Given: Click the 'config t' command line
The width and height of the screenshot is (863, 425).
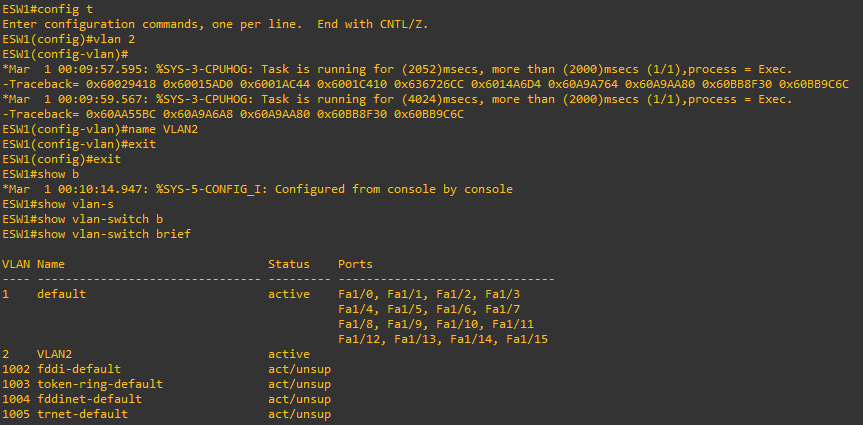Looking at the screenshot, I should (48, 9).
